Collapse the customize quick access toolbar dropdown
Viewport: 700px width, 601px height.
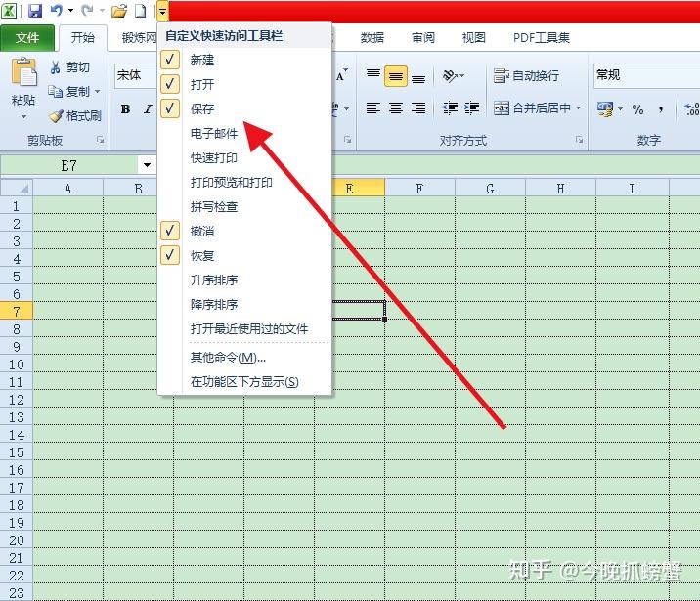[x=162, y=11]
